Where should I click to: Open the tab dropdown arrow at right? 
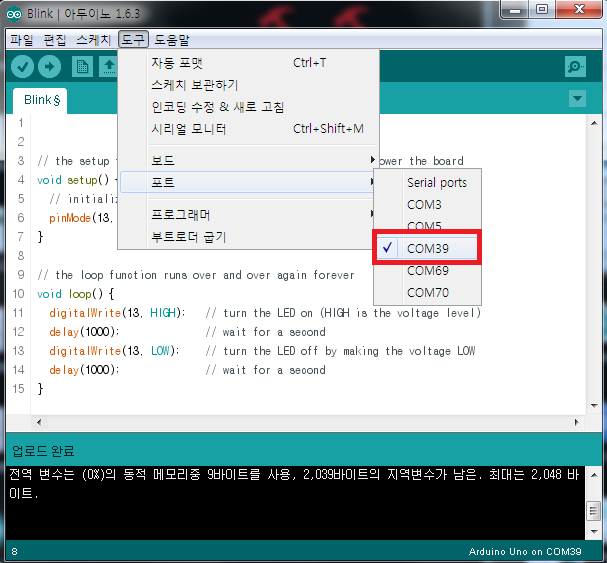point(577,98)
